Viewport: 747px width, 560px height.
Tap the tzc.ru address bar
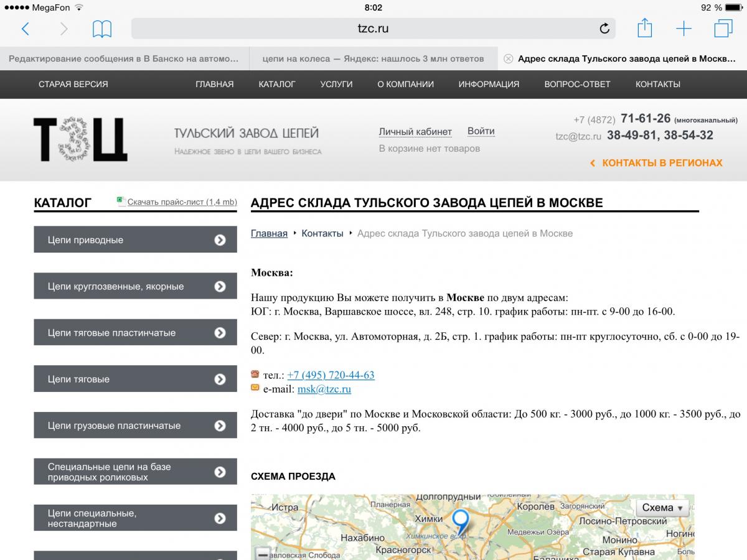pos(373,29)
